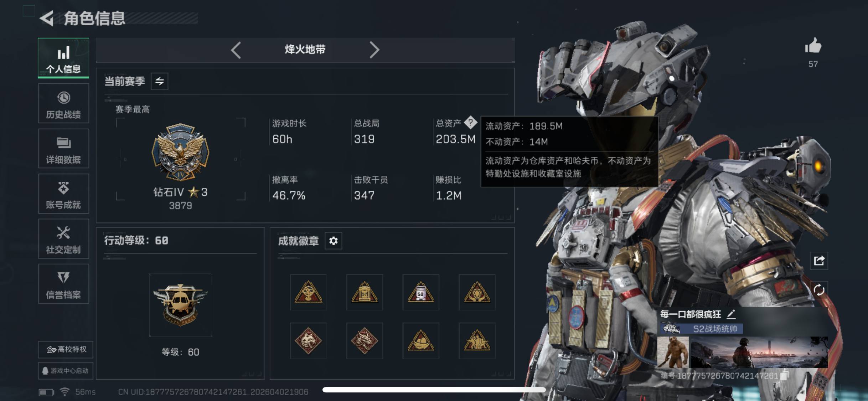The width and height of the screenshot is (868, 401).
Task: Copy the player ID number icon
Action: 784,376
